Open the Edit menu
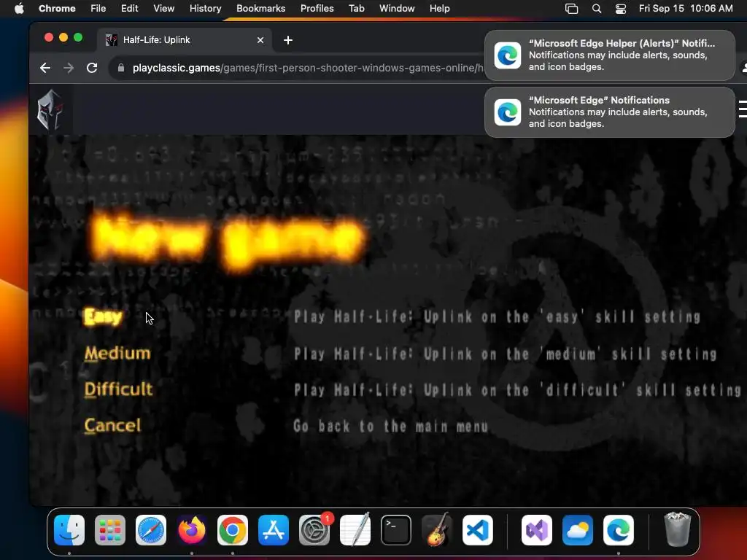The height and width of the screenshot is (560, 747). pos(129,9)
